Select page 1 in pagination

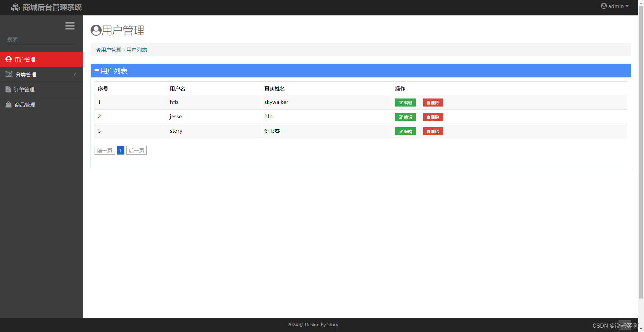(x=120, y=150)
